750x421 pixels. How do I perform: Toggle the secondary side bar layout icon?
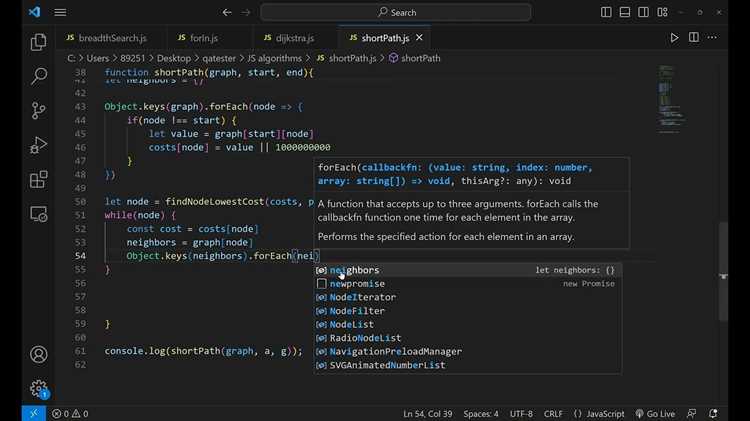point(643,12)
